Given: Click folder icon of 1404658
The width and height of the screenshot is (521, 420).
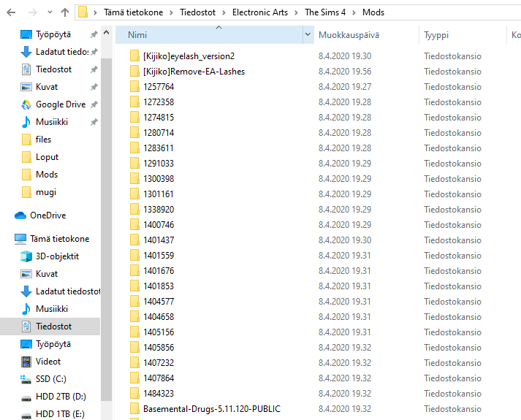Looking at the screenshot, I should coord(134,317).
